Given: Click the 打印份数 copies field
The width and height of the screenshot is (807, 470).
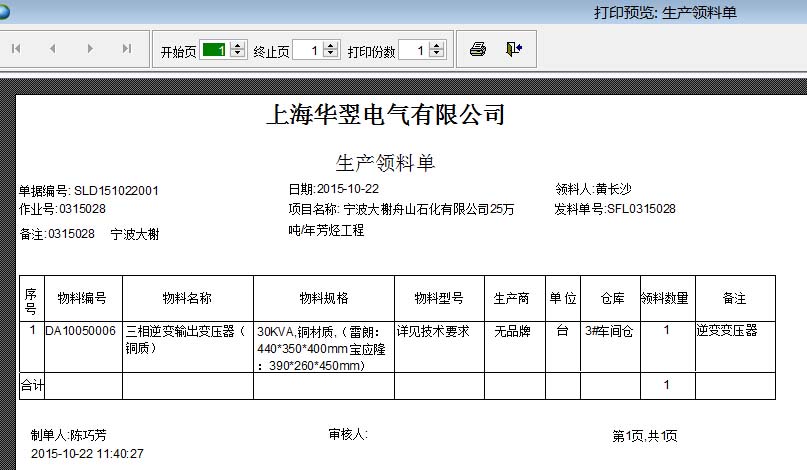Looking at the screenshot, I should click(x=414, y=50).
